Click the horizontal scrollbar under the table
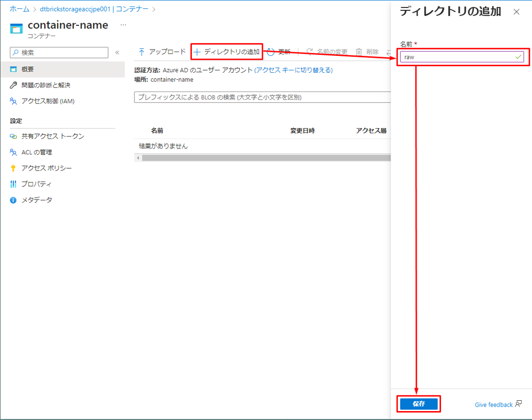Image resolution: width=532 pixels, height=420 pixels. pos(266,158)
